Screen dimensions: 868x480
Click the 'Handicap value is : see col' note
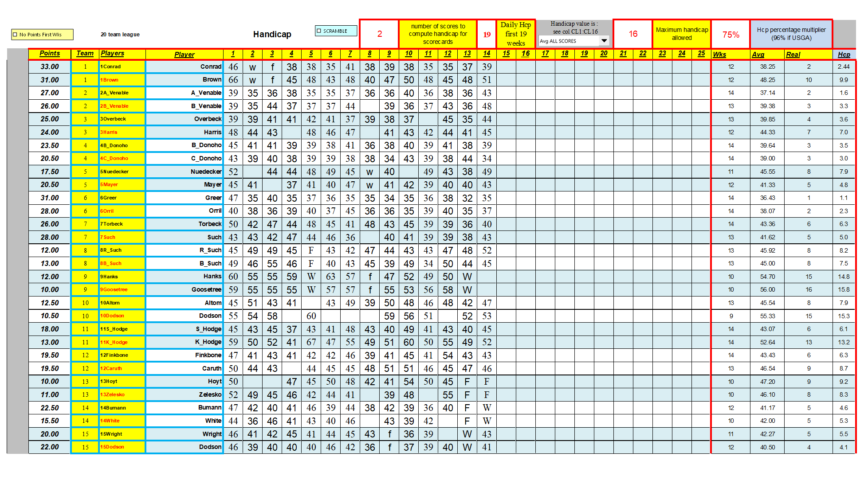574,27
